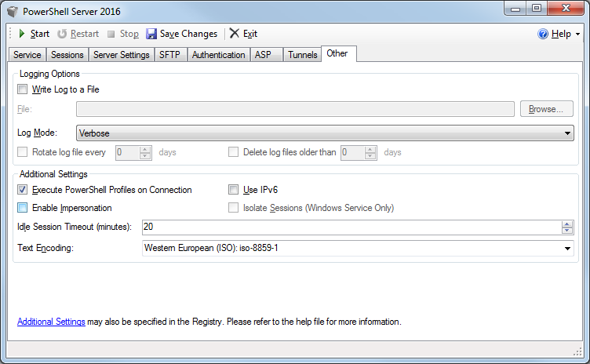Decrease rotate log file days spinner

pos(145,156)
